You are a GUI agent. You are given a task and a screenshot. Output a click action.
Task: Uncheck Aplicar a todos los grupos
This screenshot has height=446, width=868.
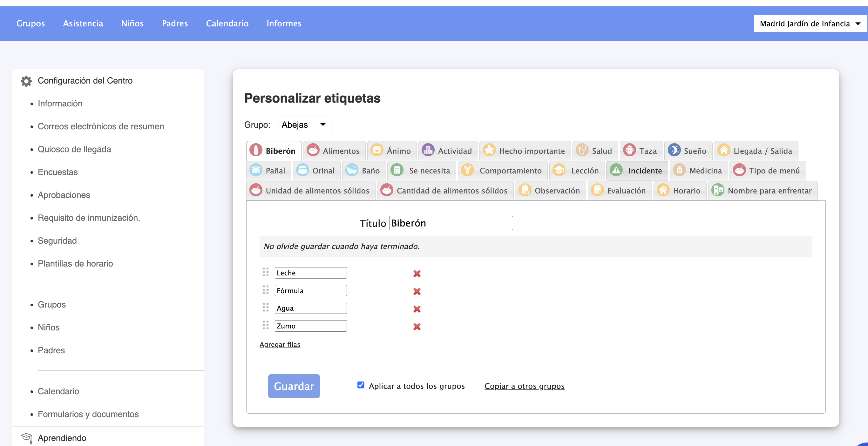(361, 385)
